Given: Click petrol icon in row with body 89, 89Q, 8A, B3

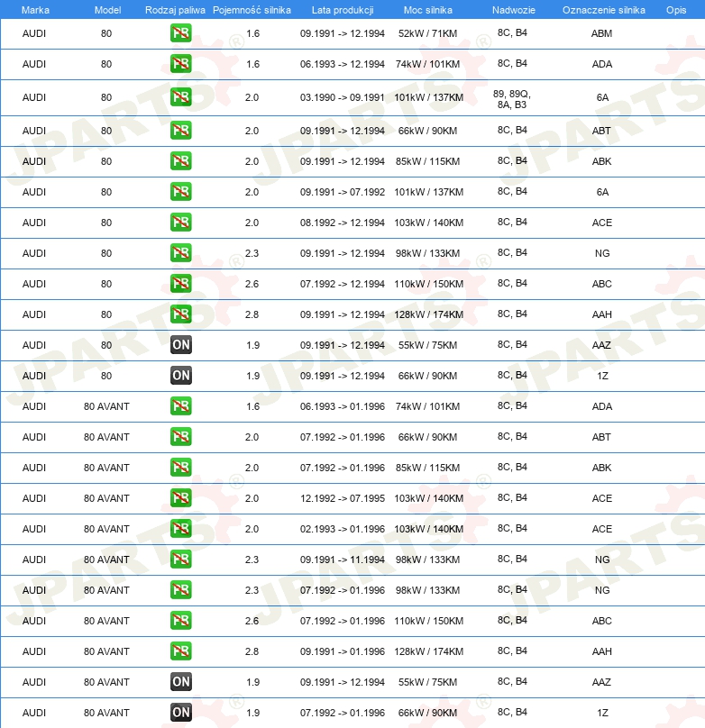Looking at the screenshot, I should click(180, 97).
